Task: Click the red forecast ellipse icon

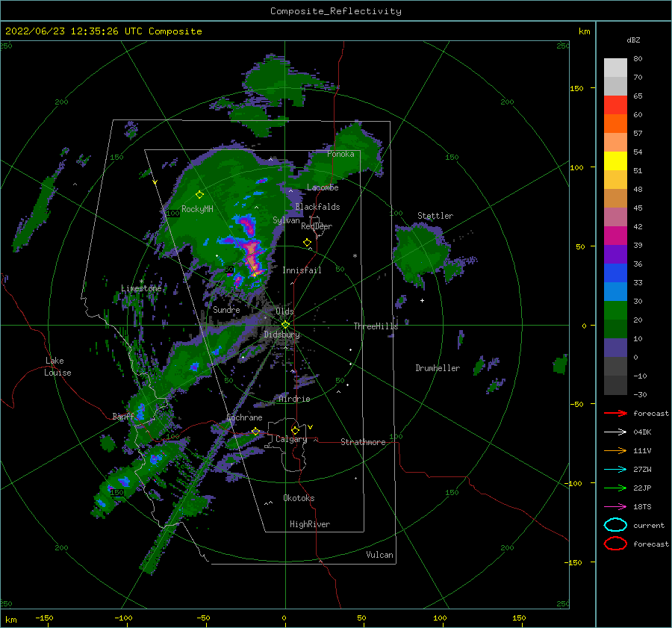Action: 615,544
